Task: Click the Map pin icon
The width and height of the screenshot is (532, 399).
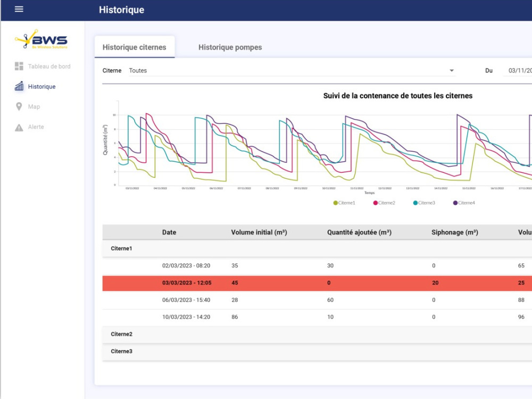Action: point(19,106)
